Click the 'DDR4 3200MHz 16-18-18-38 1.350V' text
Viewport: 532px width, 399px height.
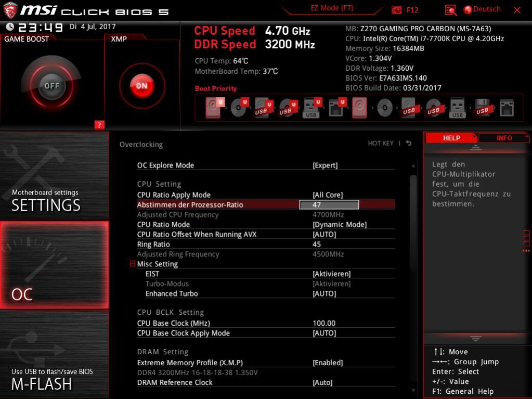[x=197, y=372]
